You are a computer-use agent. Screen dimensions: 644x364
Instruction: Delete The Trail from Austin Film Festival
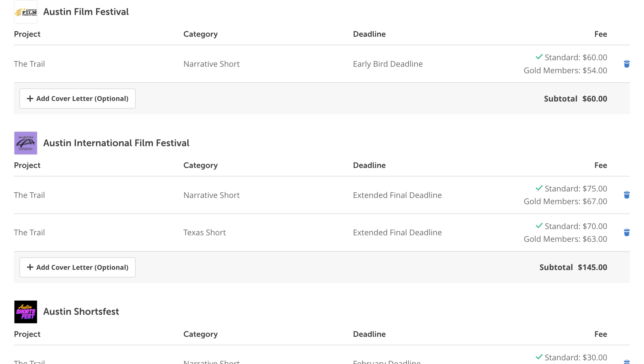coord(626,64)
